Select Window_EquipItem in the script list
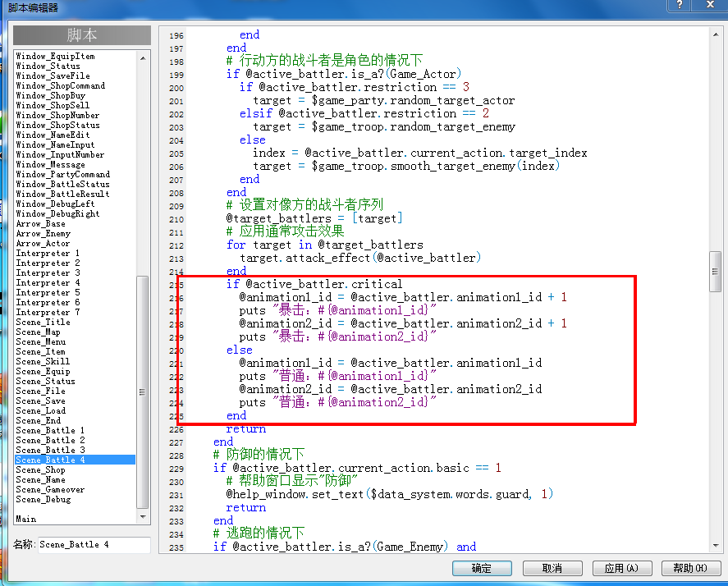The height and width of the screenshot is (586, 728). (x=55, y=56)
